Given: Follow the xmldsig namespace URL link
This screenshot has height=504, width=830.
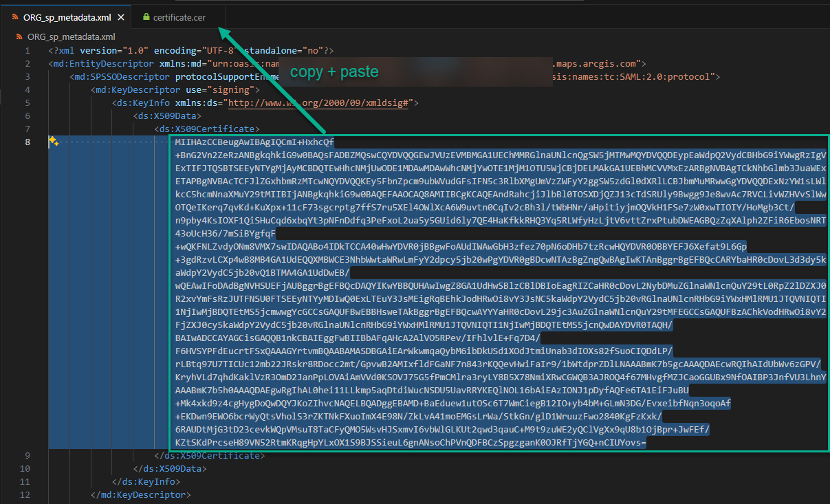Looking at the screenshot, I should [319, 103].
